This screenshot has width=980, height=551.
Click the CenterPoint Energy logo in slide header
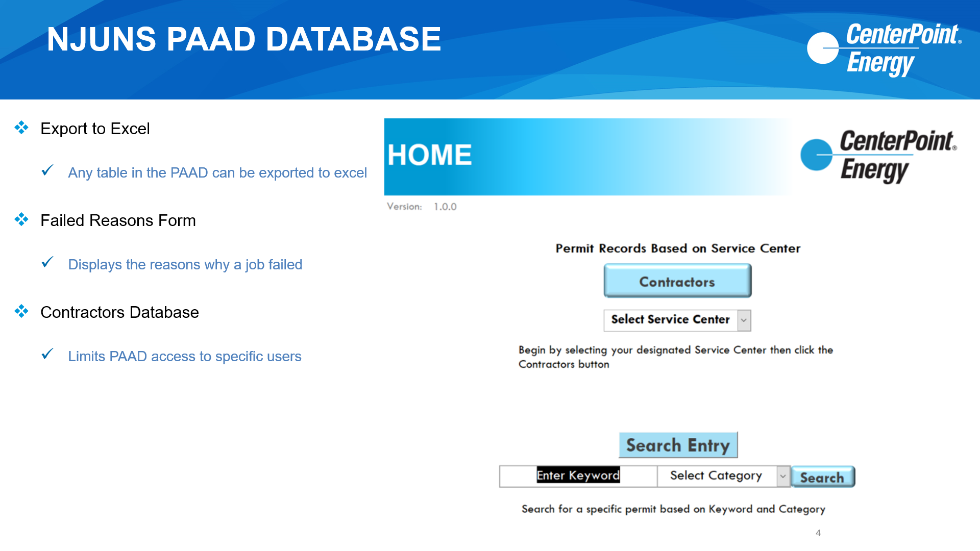884,49
